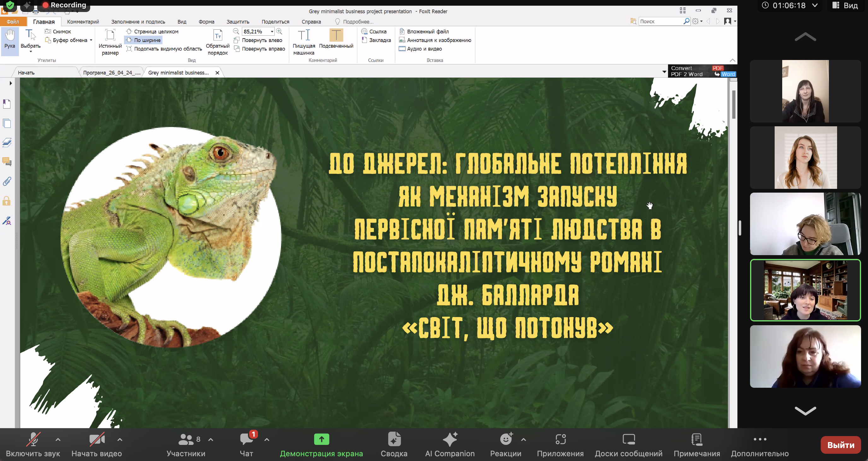The image size is (868, 461).
Task: Expand the Буфер обмена dropdown arrow
Action: 91,40
